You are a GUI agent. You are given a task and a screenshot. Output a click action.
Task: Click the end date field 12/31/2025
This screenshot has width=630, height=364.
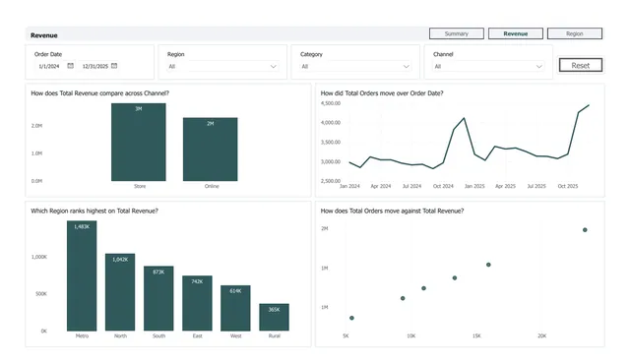(x=95, y=66)
